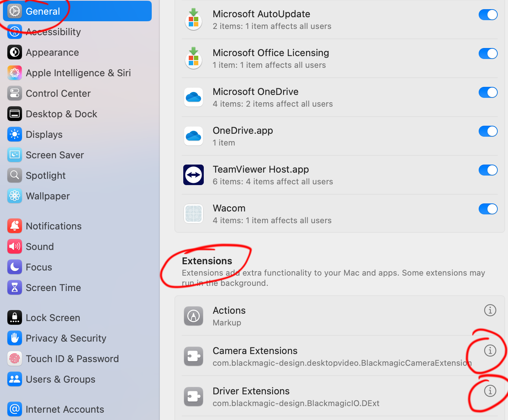Open Spotlight settings

[77, 176]
